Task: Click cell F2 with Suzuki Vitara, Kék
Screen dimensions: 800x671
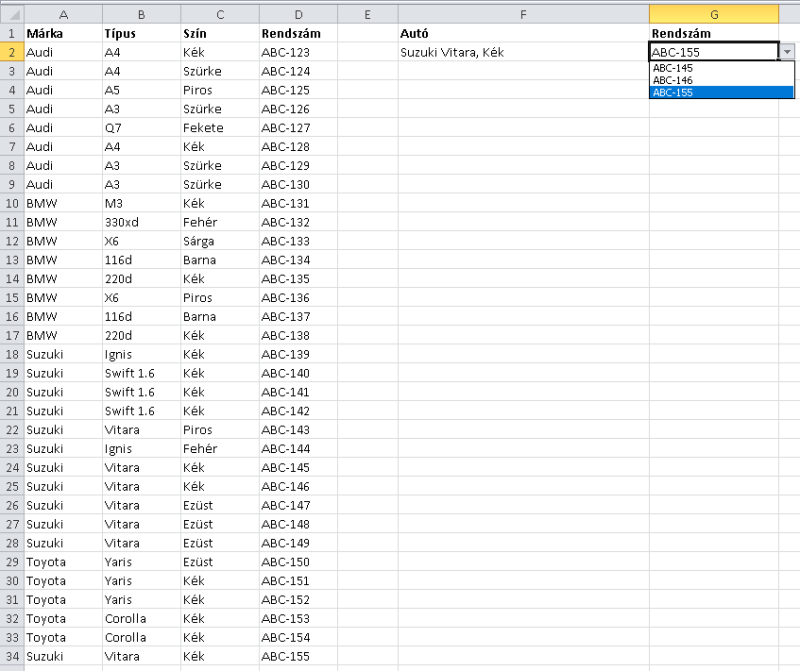Action: tap(523, 52)
